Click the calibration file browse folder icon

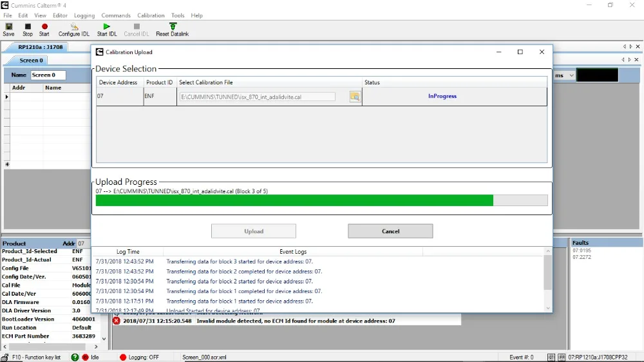coord(355,97)
